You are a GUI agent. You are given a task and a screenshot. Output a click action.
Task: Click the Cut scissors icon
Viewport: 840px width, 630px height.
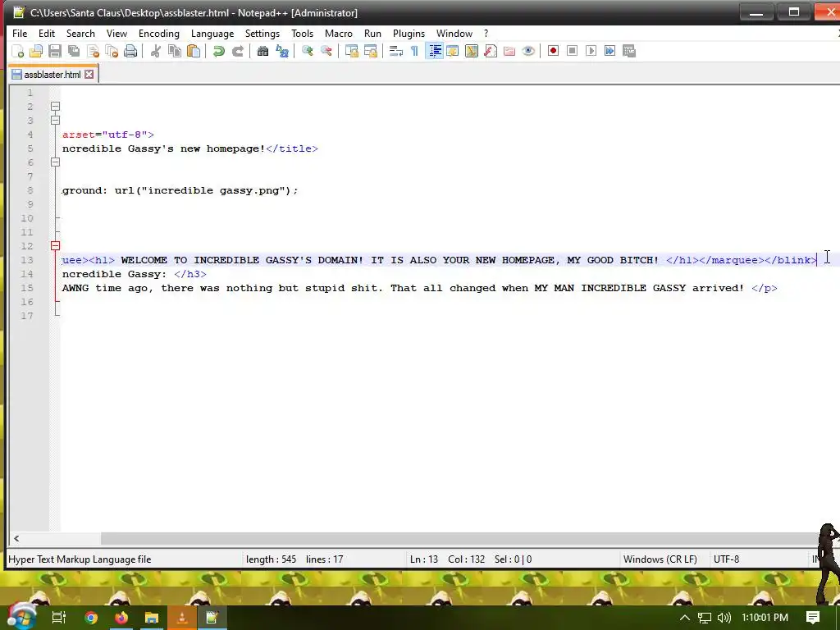click(x=155, y=51)
